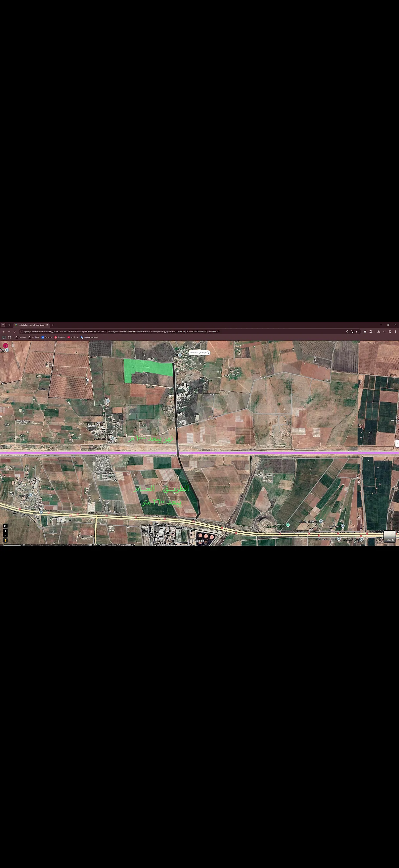This screenshot has width=399, height=868.
Task: Open the browser profile avatar
Action: point(390,332)
